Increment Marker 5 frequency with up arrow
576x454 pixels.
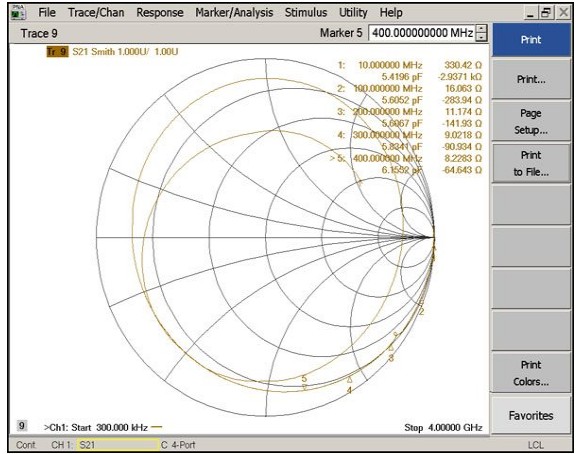coord(481,29)
